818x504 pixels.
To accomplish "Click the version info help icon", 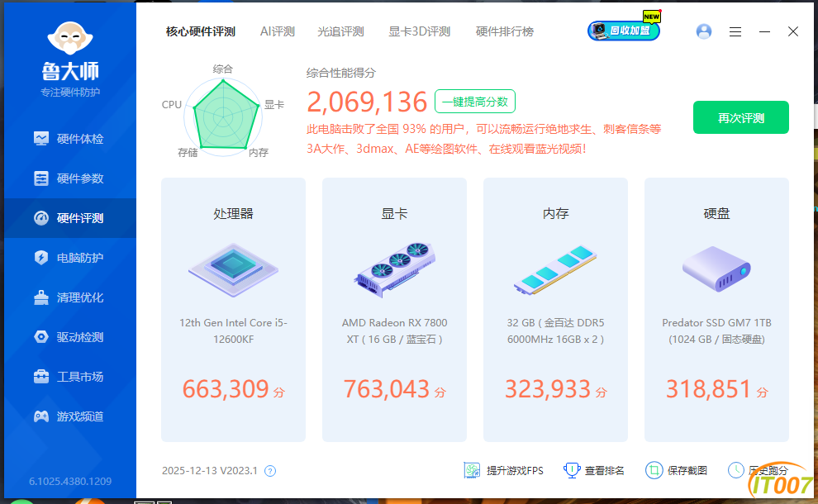I will pyautogui.click(x=269, y=471).
